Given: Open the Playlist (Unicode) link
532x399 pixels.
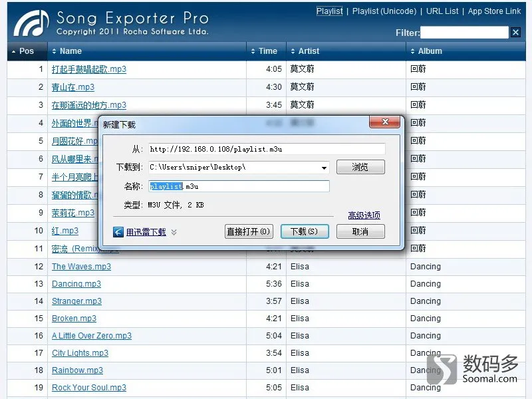Looking at the screenshot, I should click(384, 11).
